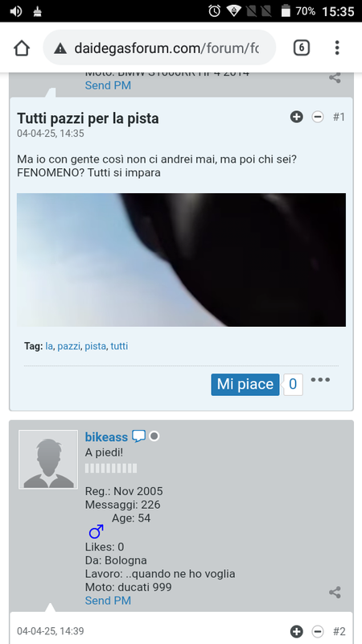The width and height of the screenshot is (362, 644).
Task: Send PM to bikeass
Action: (x=108, y=601)
